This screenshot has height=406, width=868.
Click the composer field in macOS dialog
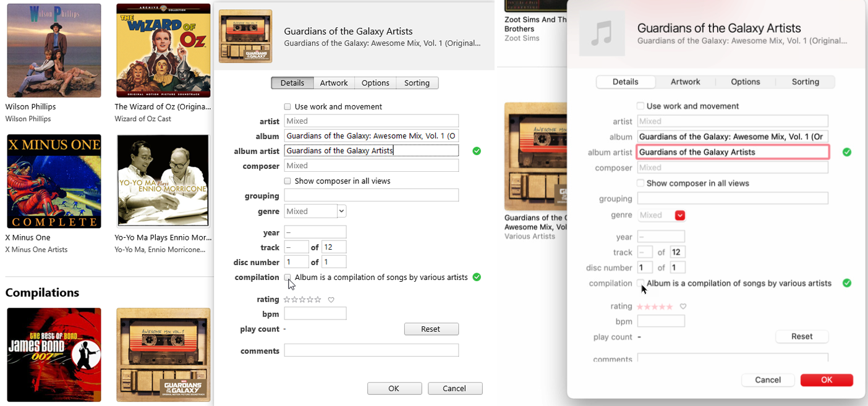pos(733,167)
